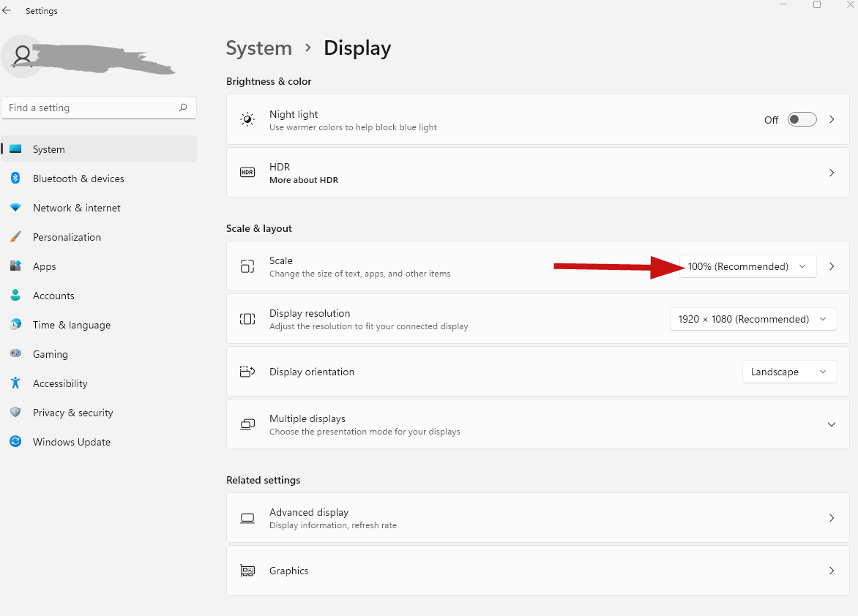Open the Scale percentage dropdown
Image resolution: width=858 pixels, height=616 pixels.
747,266
